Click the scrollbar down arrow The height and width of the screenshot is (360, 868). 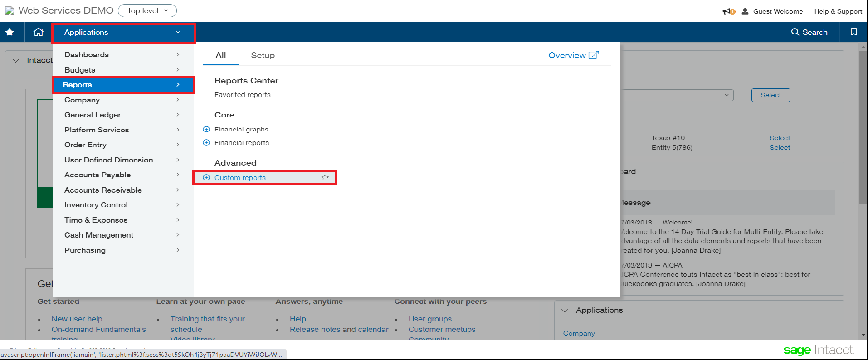click(x=863, y=335)
